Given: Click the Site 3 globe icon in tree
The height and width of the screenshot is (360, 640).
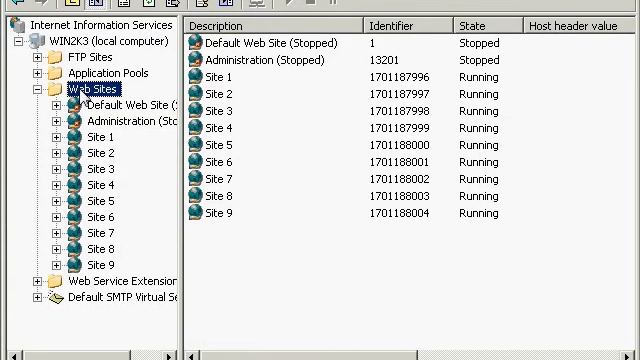Looking at the screenshot, I should (74, 169).
